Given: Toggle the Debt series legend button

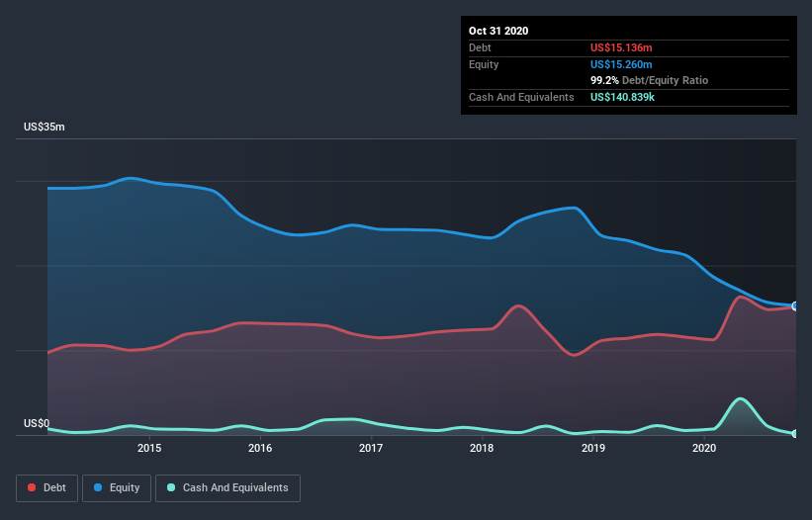Looking at the screenshot, I should click(47, 488).
